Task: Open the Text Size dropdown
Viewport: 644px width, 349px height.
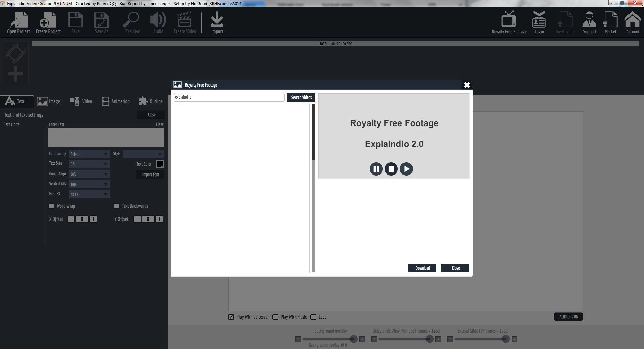Action: (x=89, y=164)
